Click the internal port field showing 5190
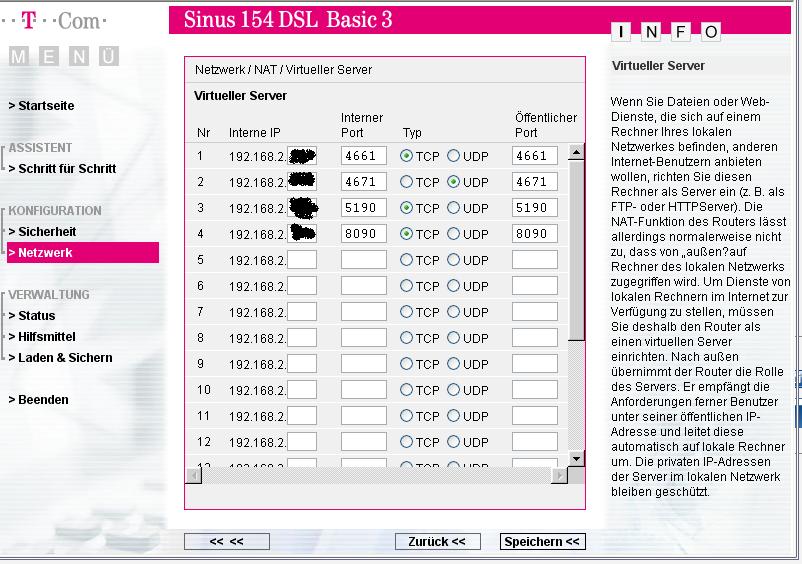 pos(364,208)
